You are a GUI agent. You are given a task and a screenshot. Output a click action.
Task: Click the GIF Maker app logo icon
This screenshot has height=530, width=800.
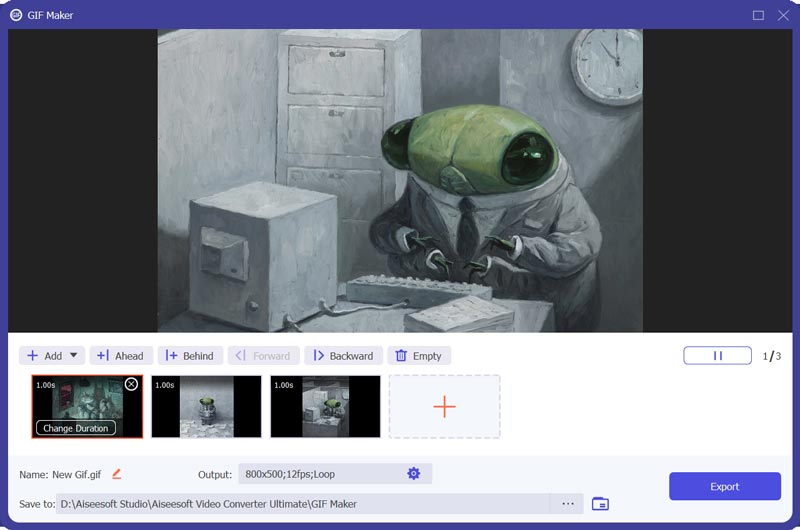pos(16,15)
